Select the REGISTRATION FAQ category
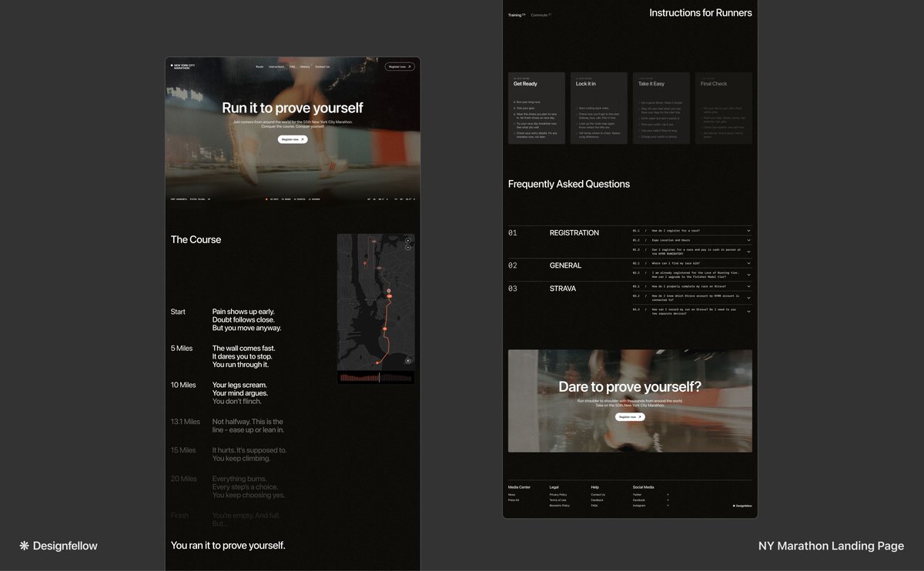Viewport: 924px width, 571px height. click(x=574, y=232)
